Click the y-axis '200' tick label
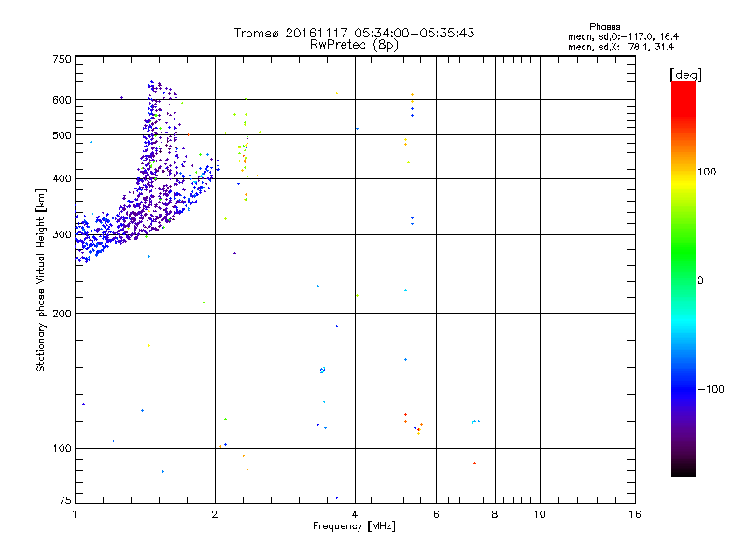The width and height of the screenshot is (747, 560). coord(63,314)
